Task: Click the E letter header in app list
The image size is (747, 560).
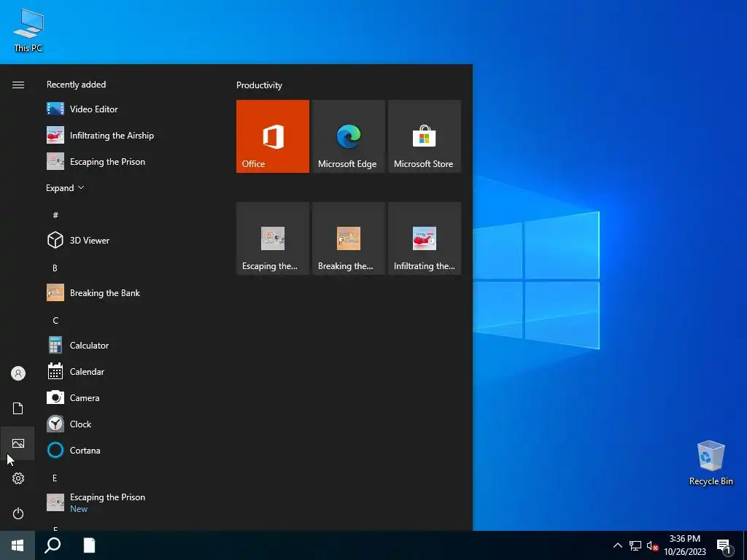Action: click(55, 478)
